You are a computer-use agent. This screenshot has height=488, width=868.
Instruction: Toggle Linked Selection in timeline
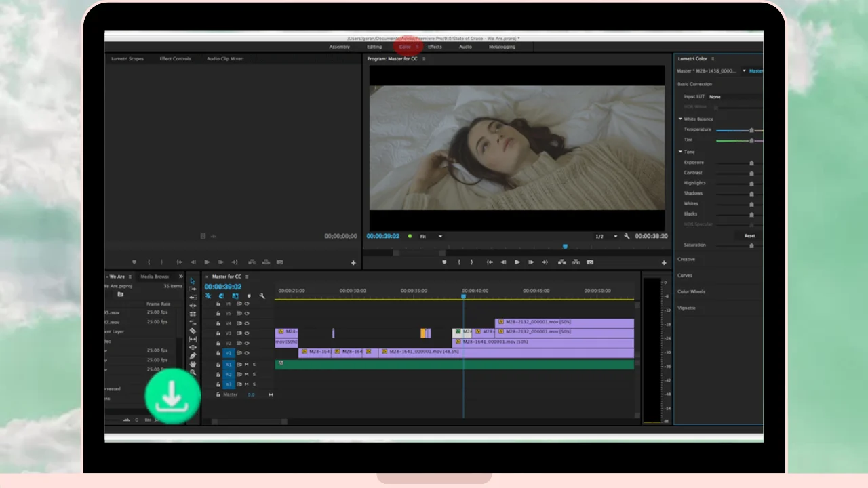(x=235, y=296)
